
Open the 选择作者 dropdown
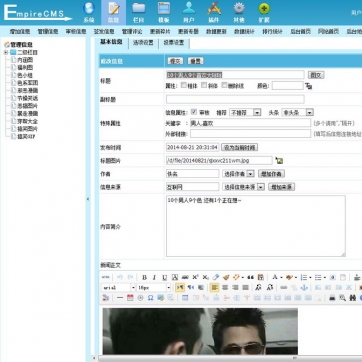(x=238, y=174)
